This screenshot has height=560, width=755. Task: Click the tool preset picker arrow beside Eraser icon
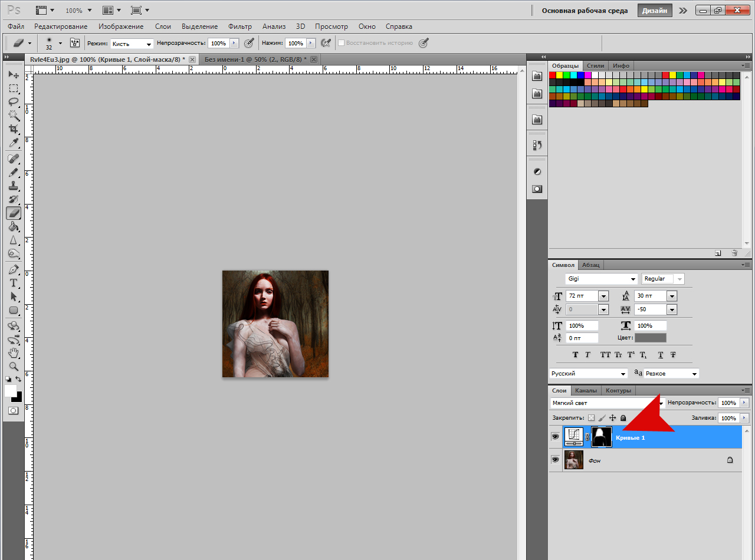29,43
